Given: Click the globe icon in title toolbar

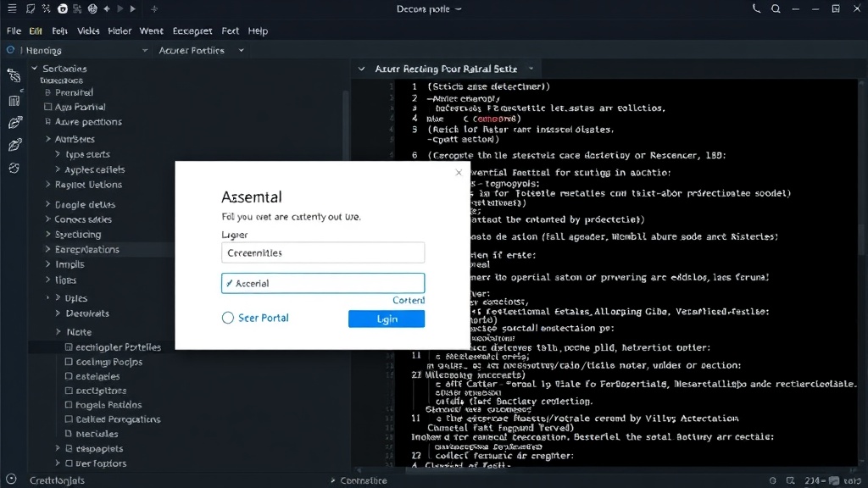Looking at the screenshot, I should click(x=92, y=8).
